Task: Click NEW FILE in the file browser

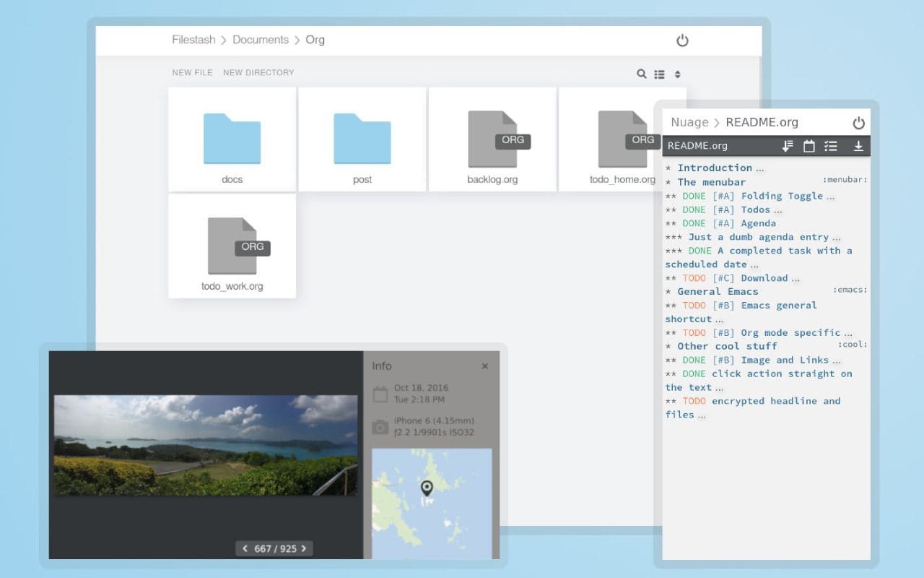Action: click(192, 72)
